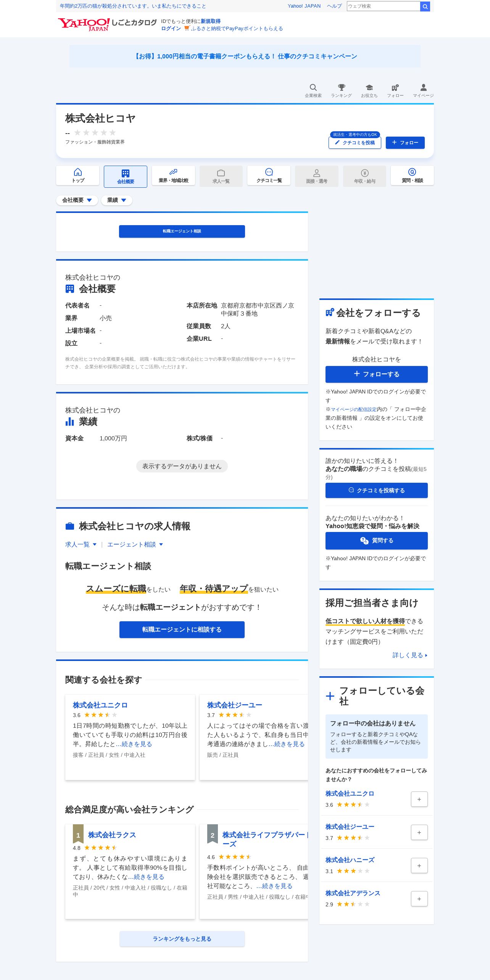Focus the ウェブ検索 input field
The image size is (490, 980).
(x=383, y=6)
